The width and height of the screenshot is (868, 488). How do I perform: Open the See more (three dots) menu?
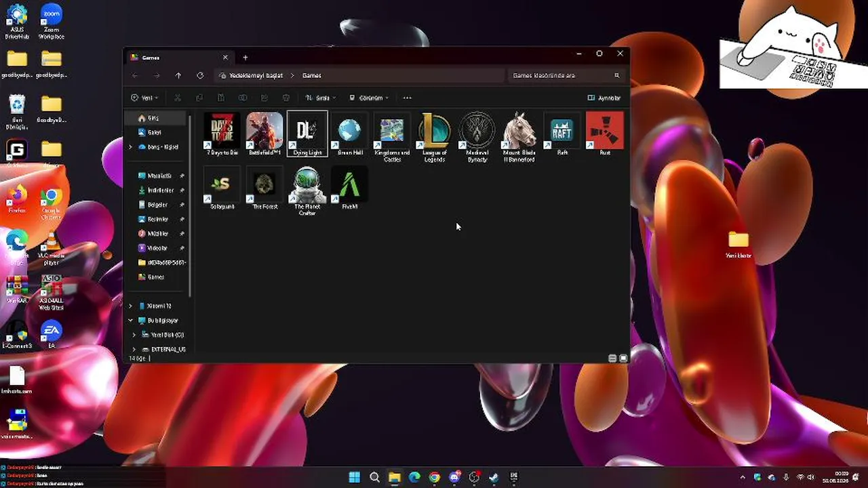coord(407,98)
